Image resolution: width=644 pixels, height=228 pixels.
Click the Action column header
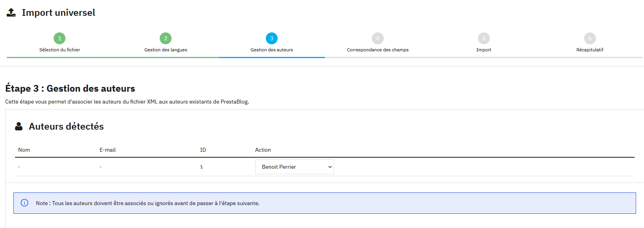click(263, 150)
